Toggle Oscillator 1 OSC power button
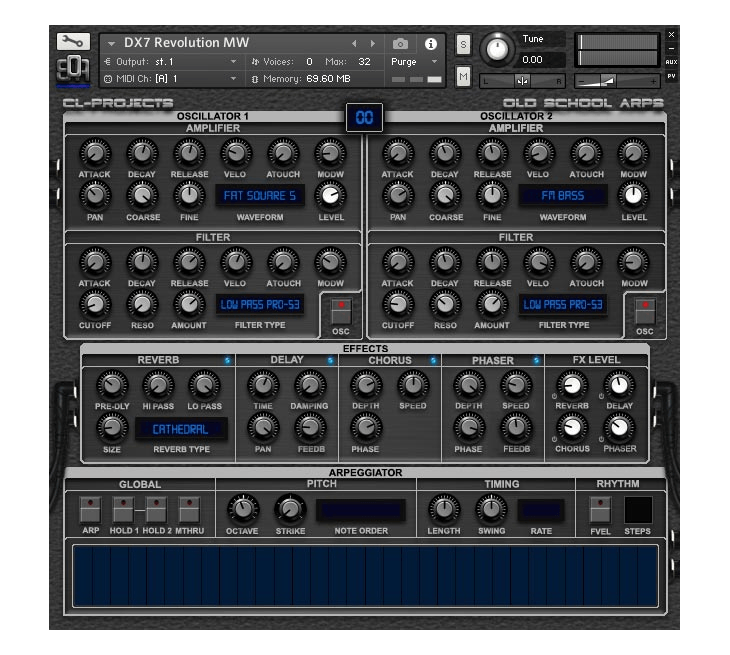 (x=341, y=311)
